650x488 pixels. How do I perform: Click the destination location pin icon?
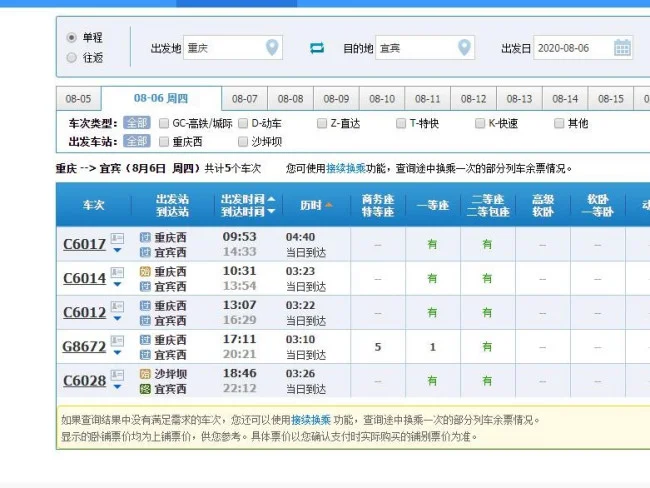point(464,47)
